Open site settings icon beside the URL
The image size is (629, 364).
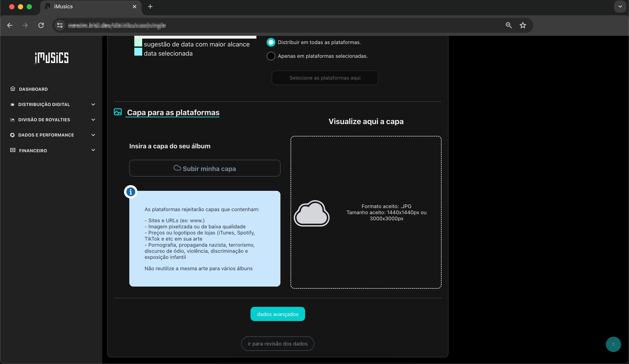point(60,25)
